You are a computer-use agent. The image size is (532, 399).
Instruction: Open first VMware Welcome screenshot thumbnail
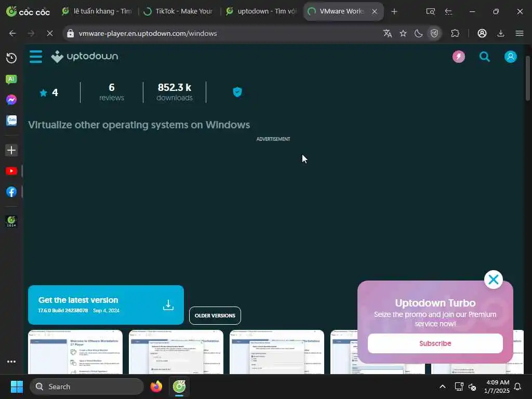point(75,352)
